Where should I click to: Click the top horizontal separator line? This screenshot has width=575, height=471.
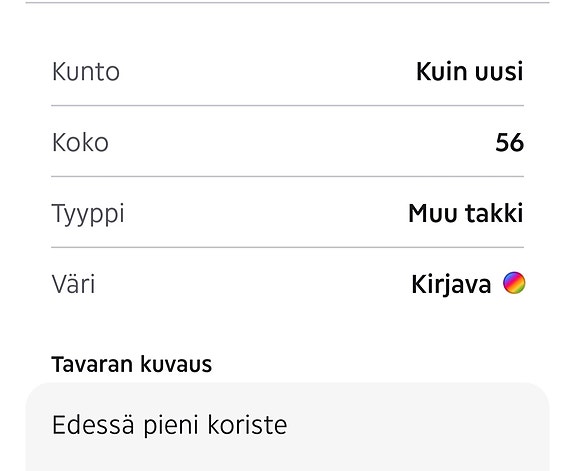[288, 3]
